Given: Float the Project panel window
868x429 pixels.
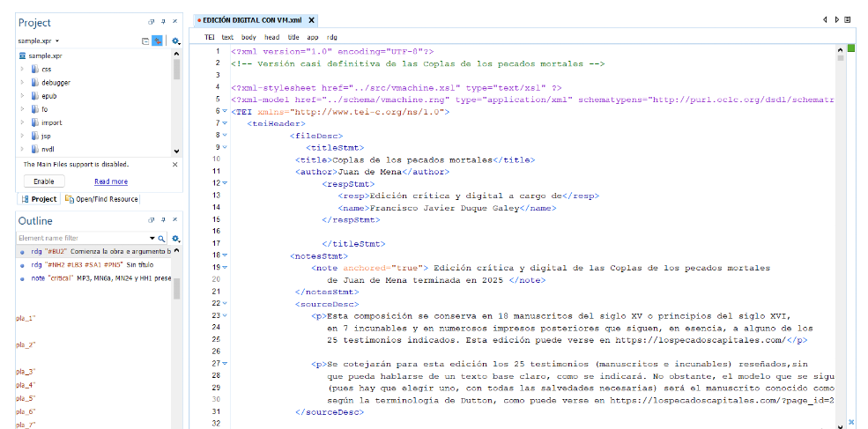Looking at the screenshot, I should (151, 22).
